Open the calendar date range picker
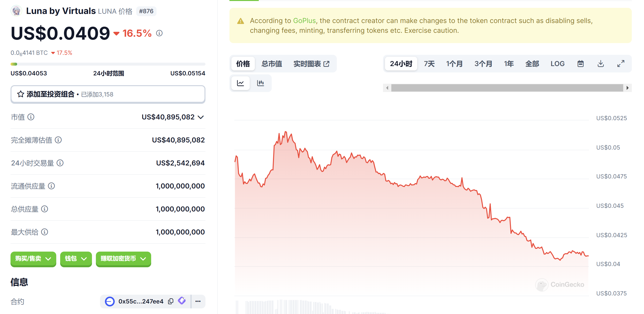Viewport: 644px width, 314px height. pyautogui.click(x=580, y=64)
